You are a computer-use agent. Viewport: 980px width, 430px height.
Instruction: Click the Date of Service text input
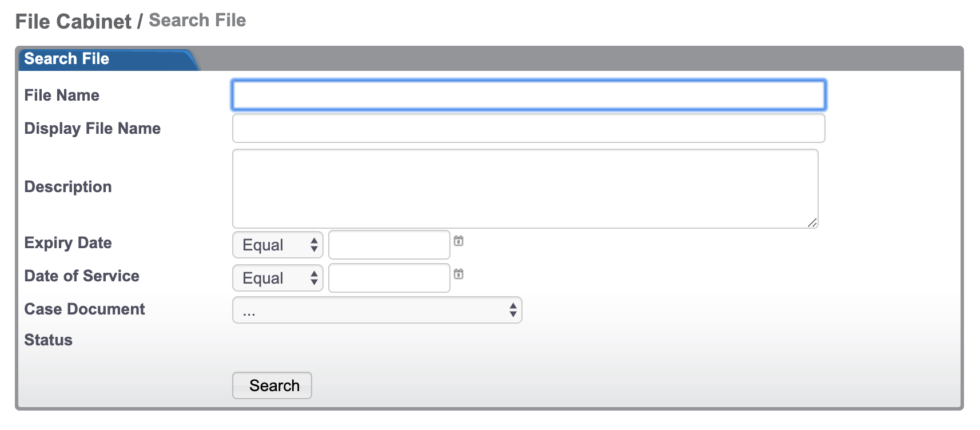[389, 278]
